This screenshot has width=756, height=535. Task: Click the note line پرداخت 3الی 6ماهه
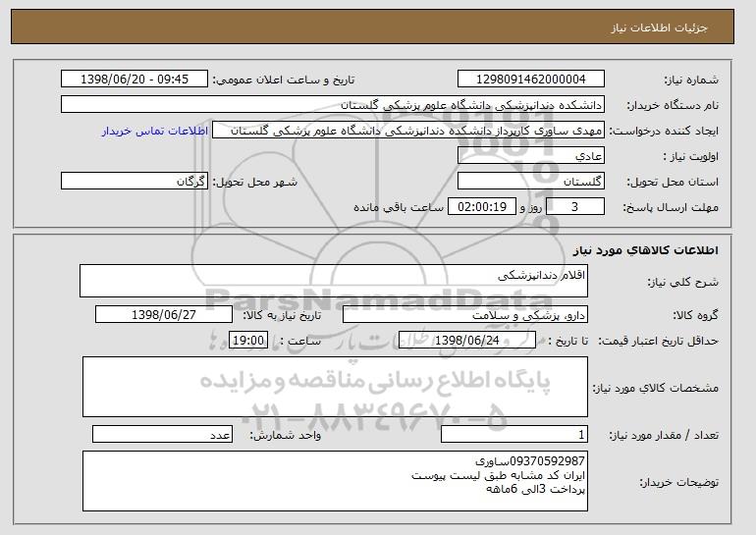pyautogui.click(x=535, y=489)
